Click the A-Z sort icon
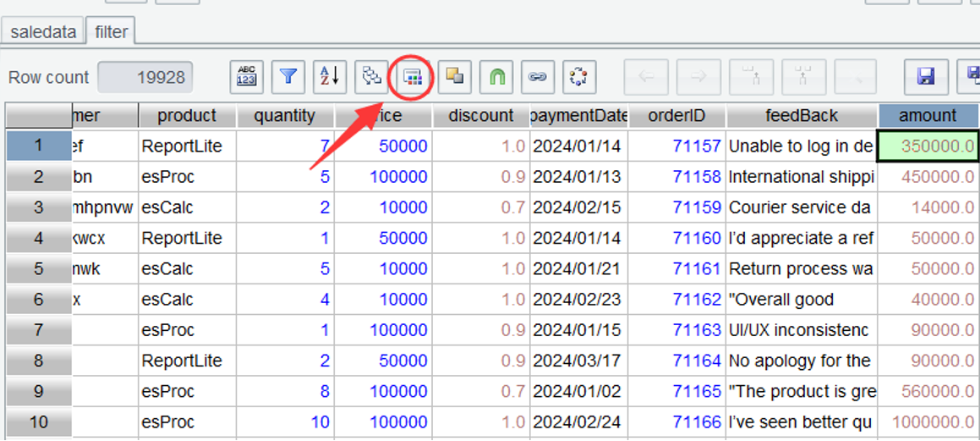Image resolution: width=980 pixels, height=441 pixels. click(330, 77)
